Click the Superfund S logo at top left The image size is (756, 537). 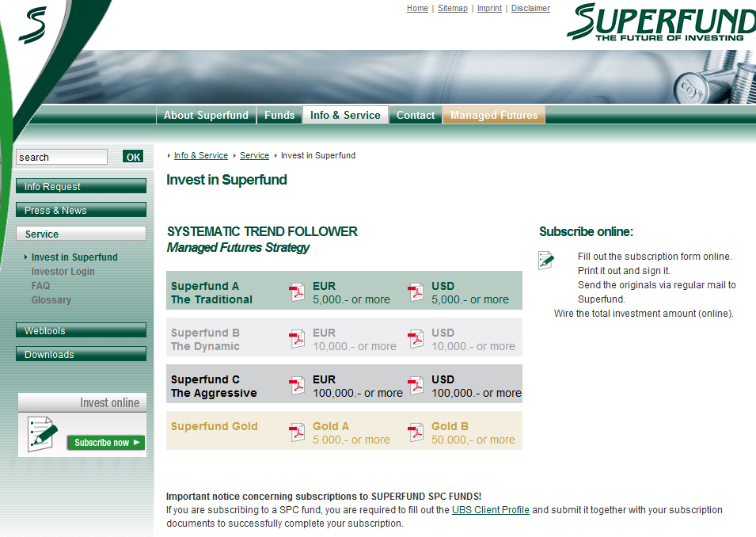coord(32,25)
